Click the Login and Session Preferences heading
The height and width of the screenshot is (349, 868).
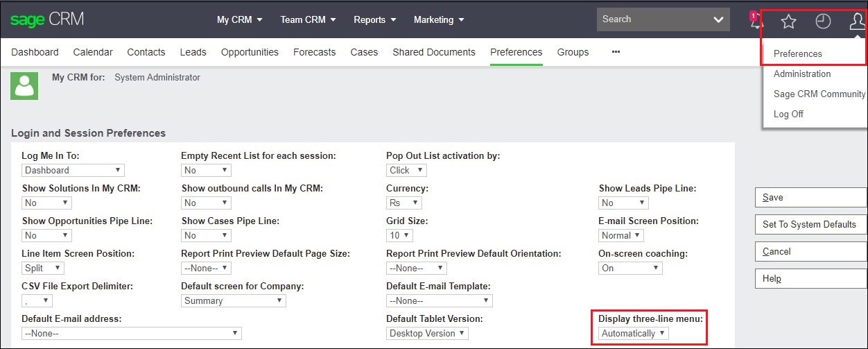coord(89,133)
